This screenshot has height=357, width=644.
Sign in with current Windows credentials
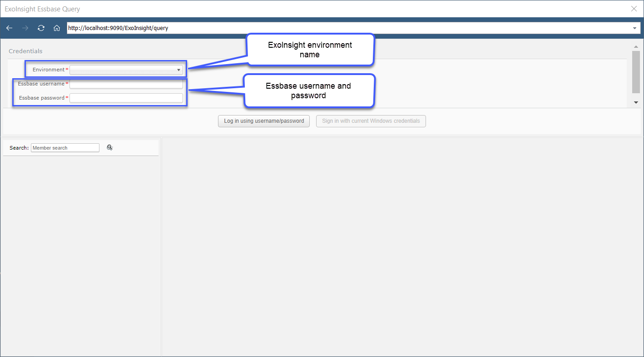pos(371,121)
